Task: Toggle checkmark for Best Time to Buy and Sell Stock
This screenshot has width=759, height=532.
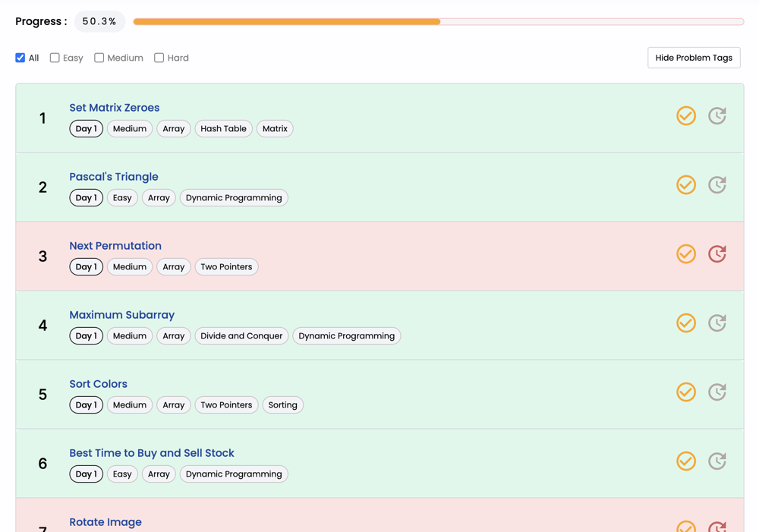Action: click(686, 461)
